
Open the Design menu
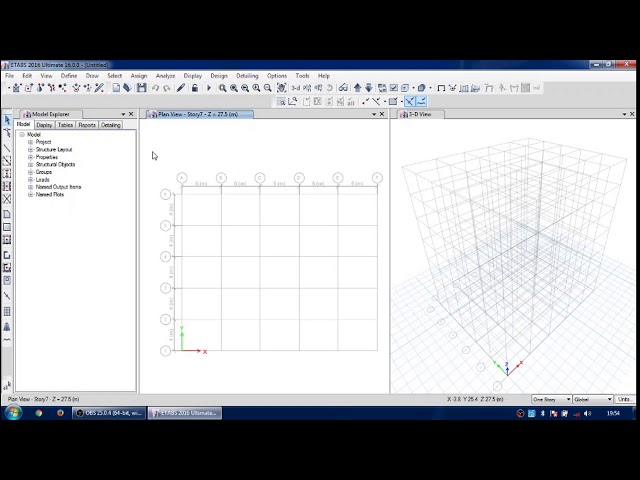[x=219, y=76]
